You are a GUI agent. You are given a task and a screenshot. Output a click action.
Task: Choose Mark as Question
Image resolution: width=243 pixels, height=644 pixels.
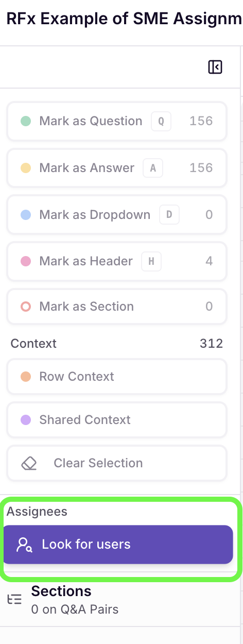click(117, 122)
